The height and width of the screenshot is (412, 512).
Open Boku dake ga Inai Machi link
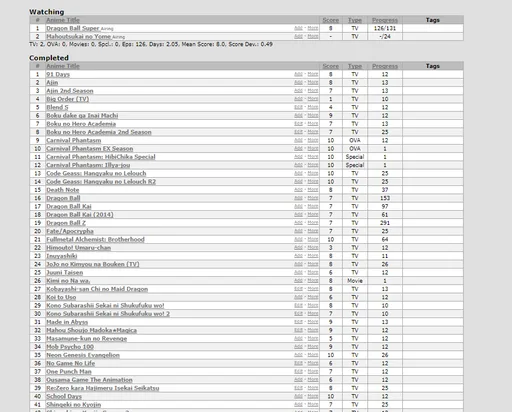82,116
